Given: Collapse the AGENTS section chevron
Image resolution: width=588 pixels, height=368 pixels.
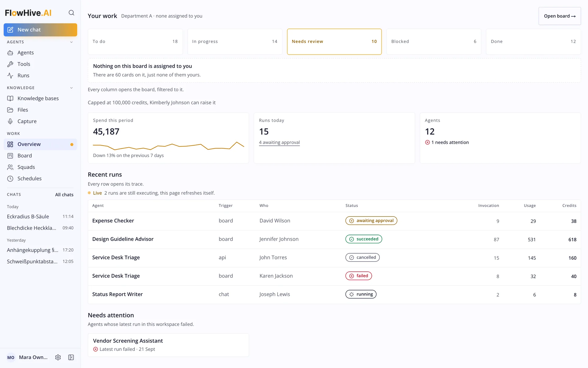Looking at the screenshot, I should (71, 42).
